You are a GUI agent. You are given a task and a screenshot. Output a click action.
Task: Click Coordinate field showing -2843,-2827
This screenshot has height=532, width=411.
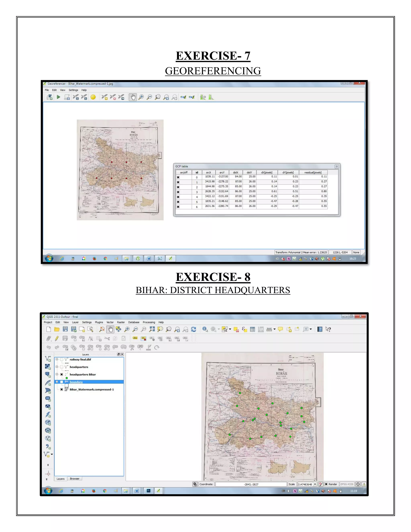(x=251, y=484)
